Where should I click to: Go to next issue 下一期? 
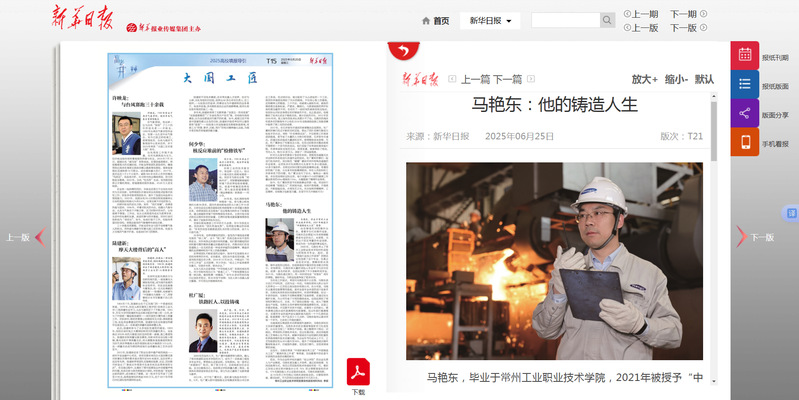tap(688, 14)
